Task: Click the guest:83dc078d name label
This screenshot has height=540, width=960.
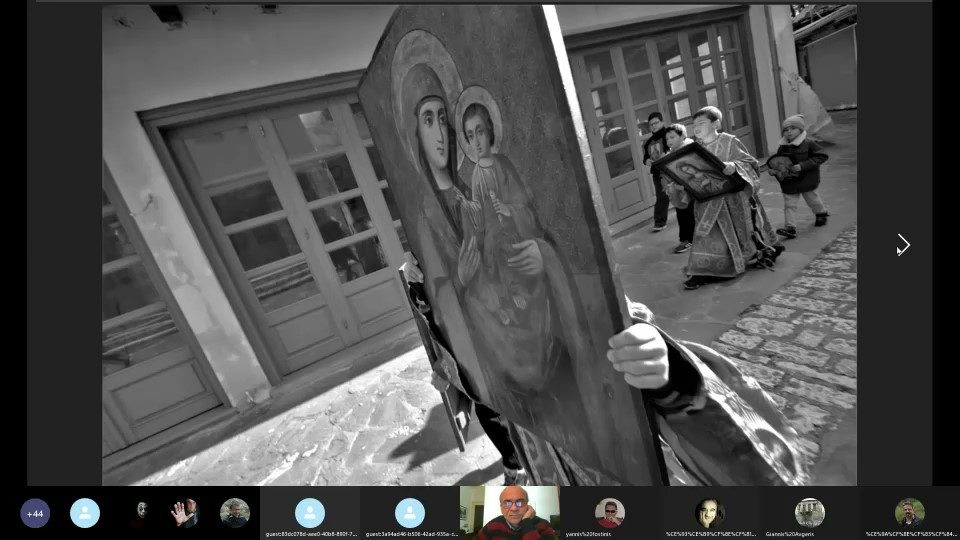Action: tap(310, 534)
